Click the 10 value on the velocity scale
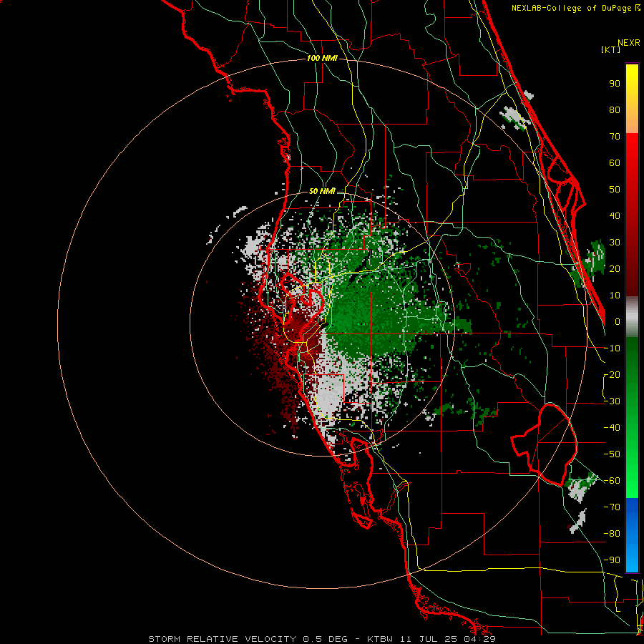Screen dimensions: 644x644 click(615, 296)
